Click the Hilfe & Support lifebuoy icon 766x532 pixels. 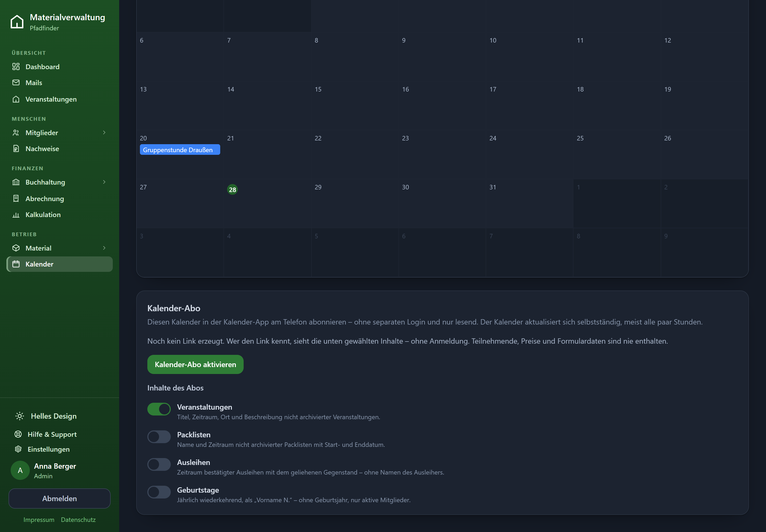18,434
